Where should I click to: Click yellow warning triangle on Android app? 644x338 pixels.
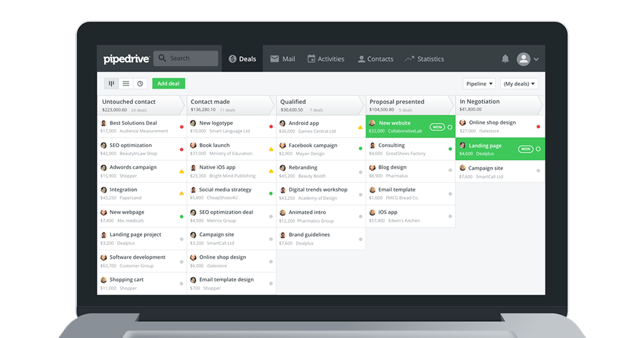(360, 127)
